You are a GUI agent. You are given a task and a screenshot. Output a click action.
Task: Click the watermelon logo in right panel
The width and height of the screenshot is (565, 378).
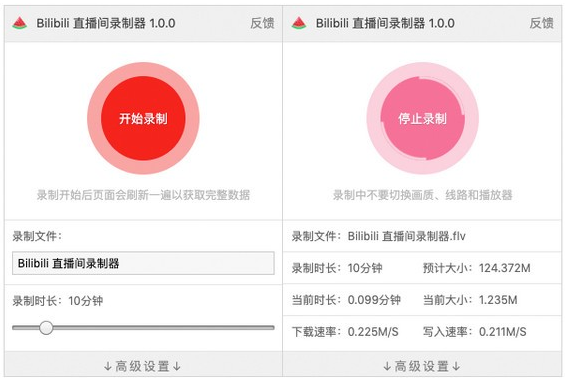(x=299, y=23)
